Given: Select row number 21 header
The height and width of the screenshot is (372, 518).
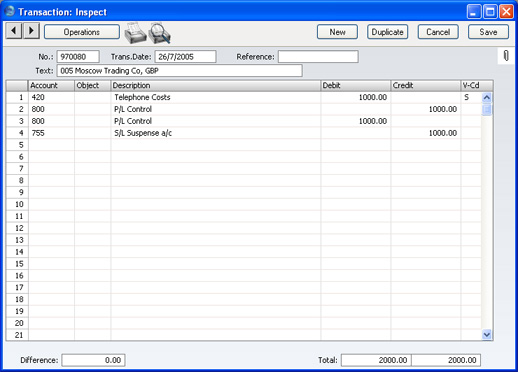Looking at the screenshot, I should pyautogui.click(x=17, y=335).
